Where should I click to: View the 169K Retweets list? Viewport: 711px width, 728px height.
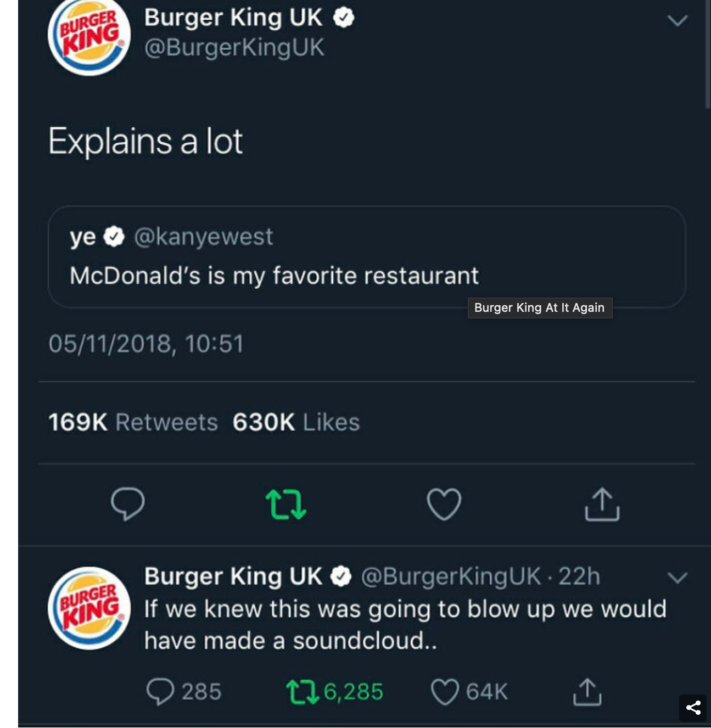click(x=133, y=422)
